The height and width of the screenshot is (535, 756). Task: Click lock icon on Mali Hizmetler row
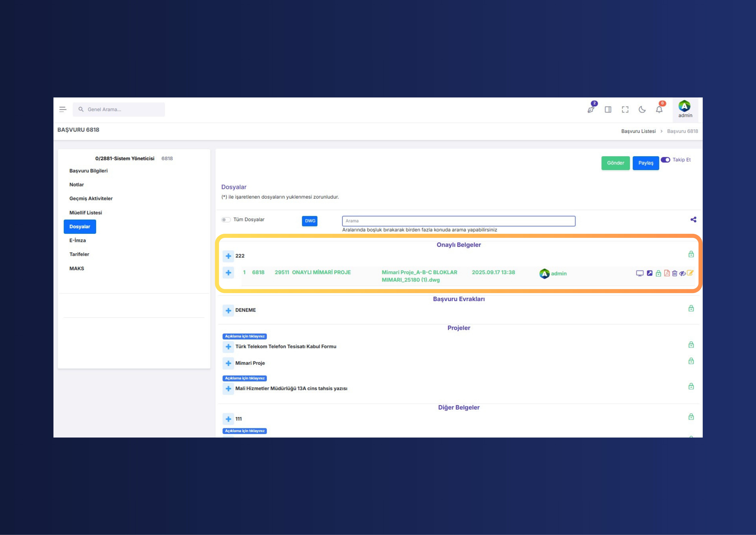691,386
